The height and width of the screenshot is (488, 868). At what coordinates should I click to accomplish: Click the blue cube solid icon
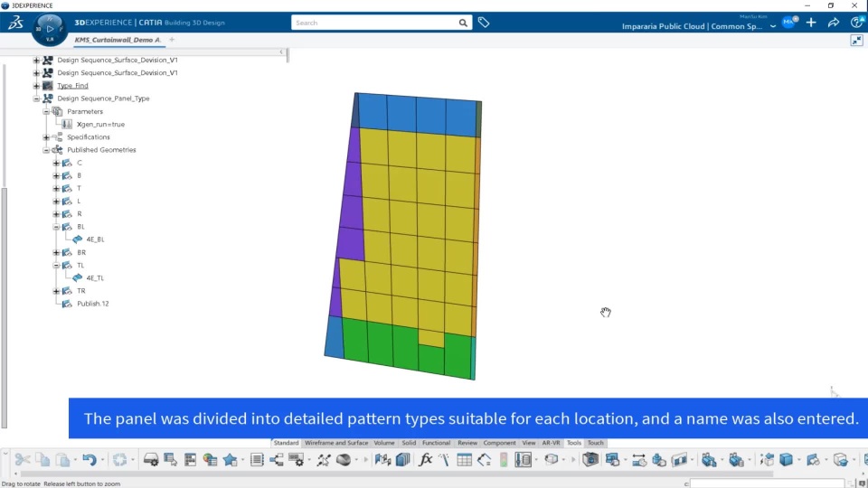pyautogui.click(x=786, y=459)
